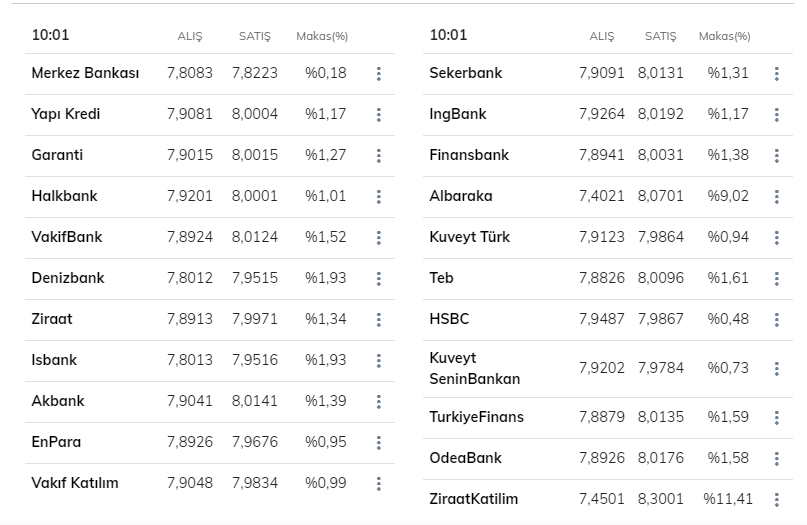Open the IngBank entry
Image resolution: width=807 pixels, height=525 pixels.
point(458,114)
